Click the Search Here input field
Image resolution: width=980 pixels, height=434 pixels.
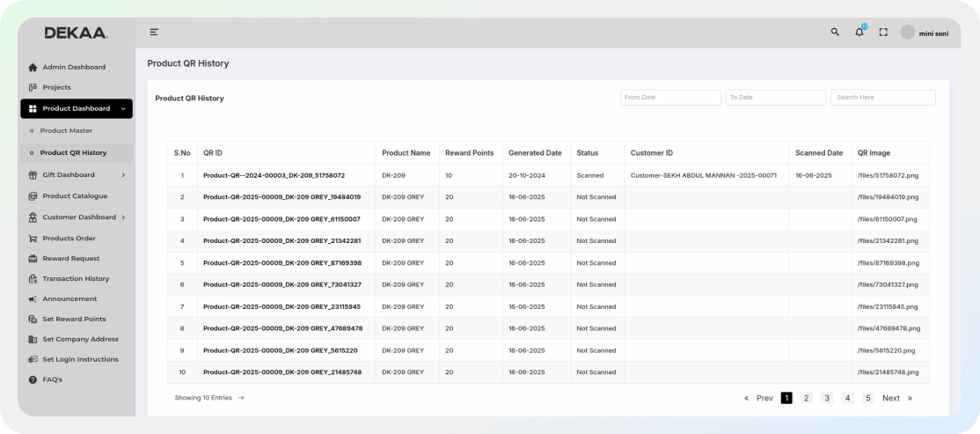(x=883, y=98)
